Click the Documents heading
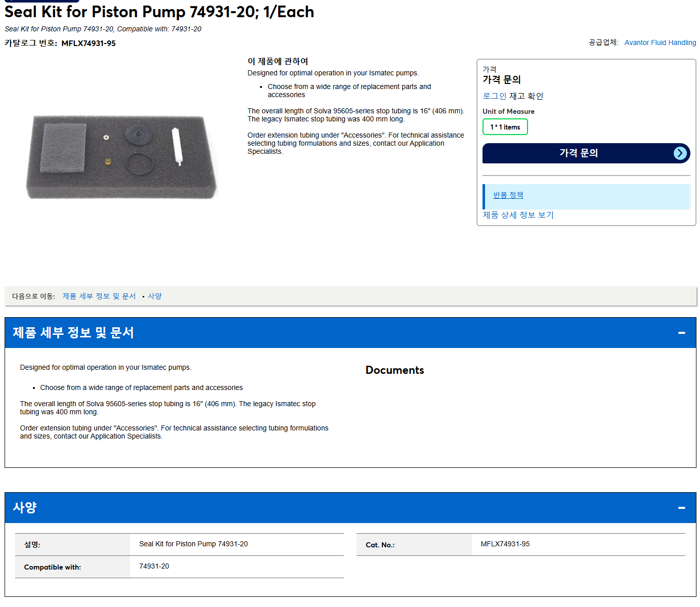Viewport: 700px width, 607px height. (x=395, y=370)
